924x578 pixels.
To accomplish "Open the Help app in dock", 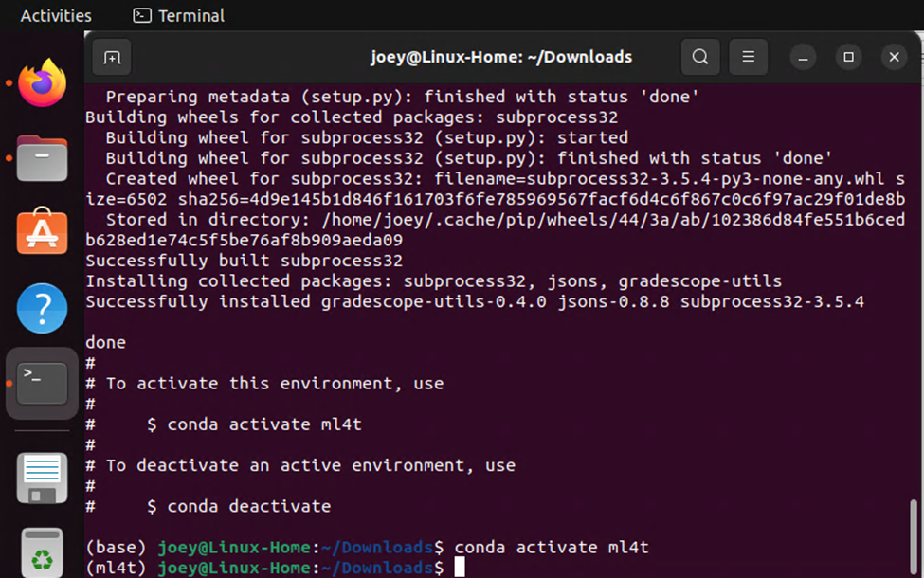I will coord(42,308).
